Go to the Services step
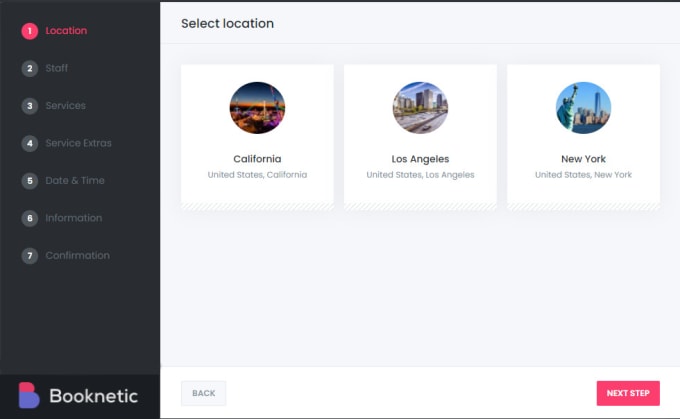680x419 pixels. pos(65,106)
